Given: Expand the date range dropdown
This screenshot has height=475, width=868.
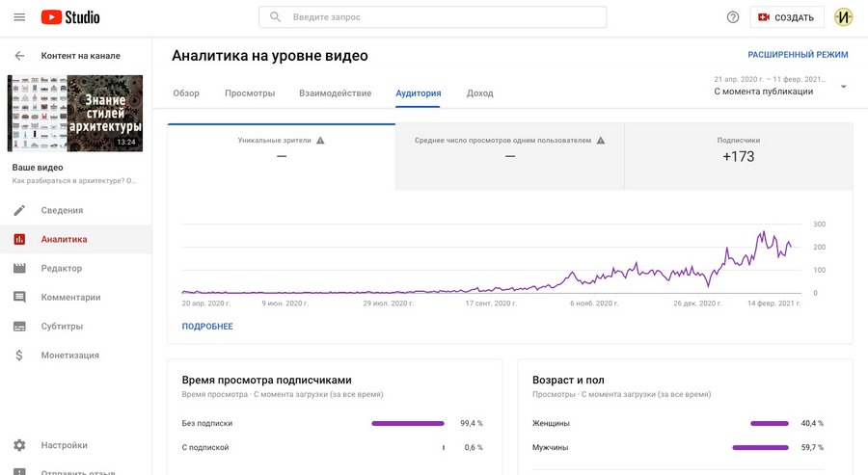Looking at the screenshot, I should click(x=843, y=86).
